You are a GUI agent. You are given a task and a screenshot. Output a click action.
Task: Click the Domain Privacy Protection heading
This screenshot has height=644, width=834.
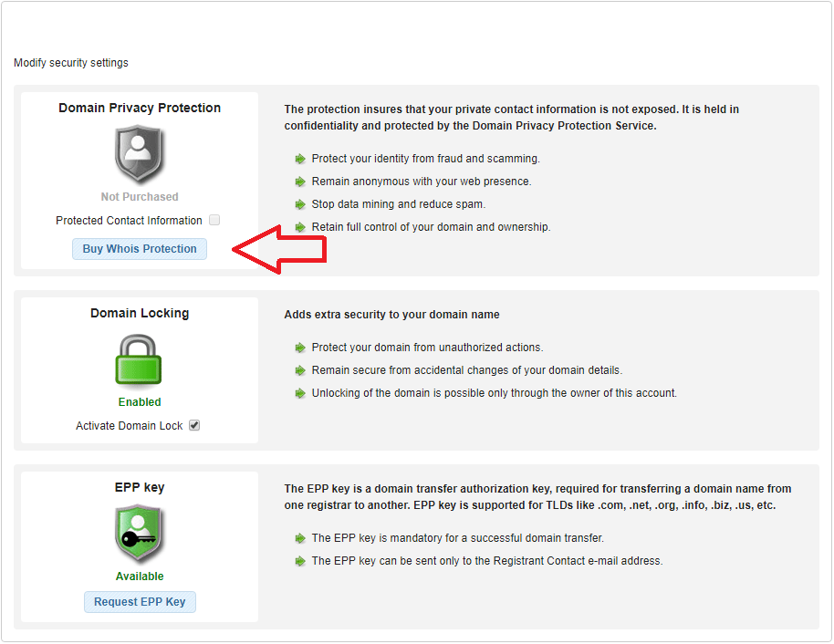pos(140,108)
